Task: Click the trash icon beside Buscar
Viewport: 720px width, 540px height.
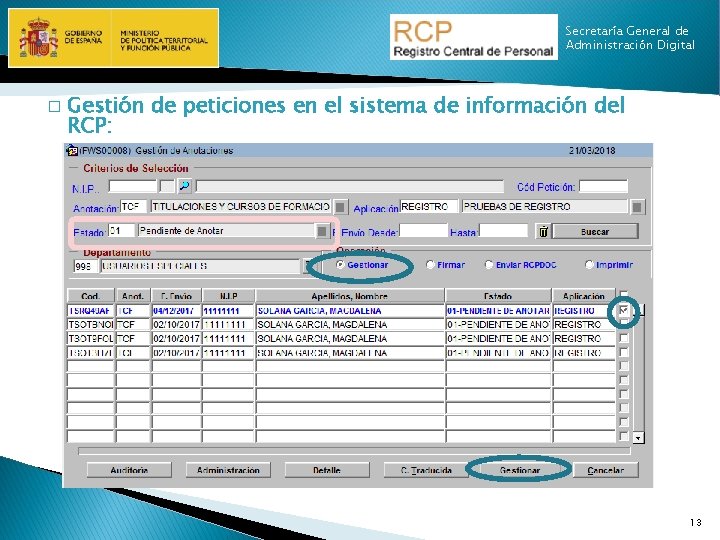Action: pos(543,231)
